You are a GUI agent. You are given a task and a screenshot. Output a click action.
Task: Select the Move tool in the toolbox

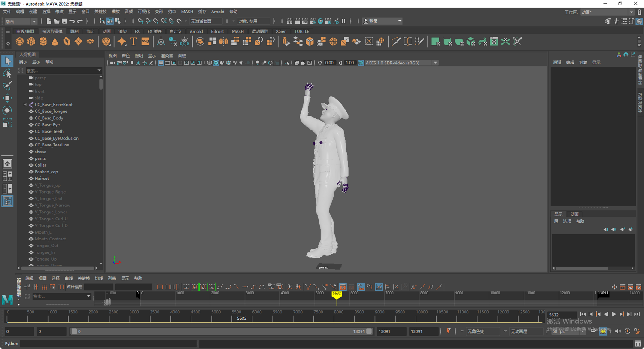point(7,98)
